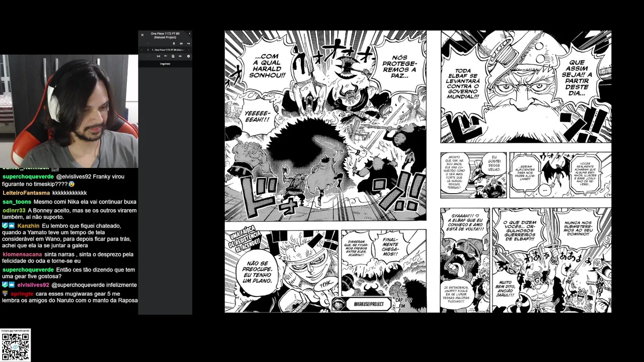Collapse the sidebar using the top chevron
Viewport: 644px width, 362px height.
pyautogui.click(x=190, y=34)
